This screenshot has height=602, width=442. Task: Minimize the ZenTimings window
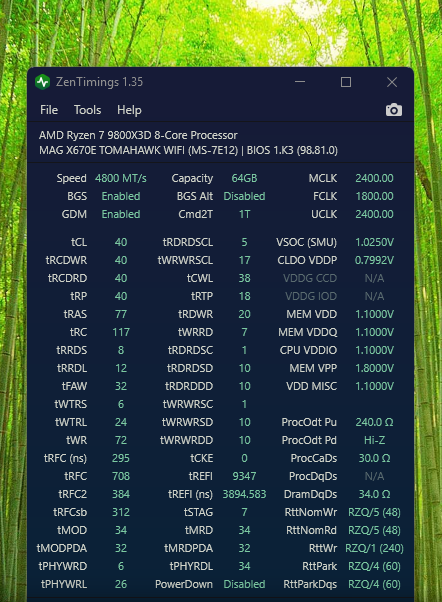(x=300, y=82)
